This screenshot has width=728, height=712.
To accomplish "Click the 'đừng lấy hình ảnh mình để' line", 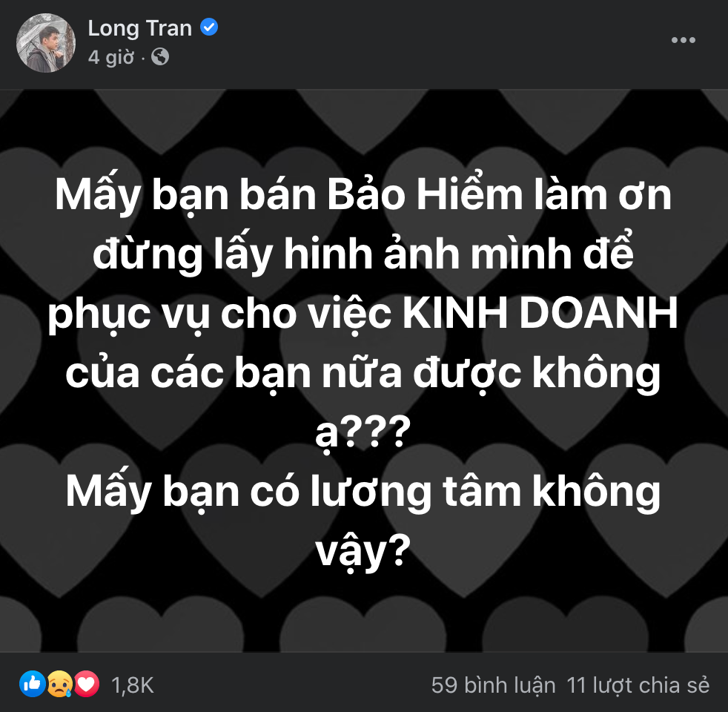I will pyautogui.click(x=363, y=254).
